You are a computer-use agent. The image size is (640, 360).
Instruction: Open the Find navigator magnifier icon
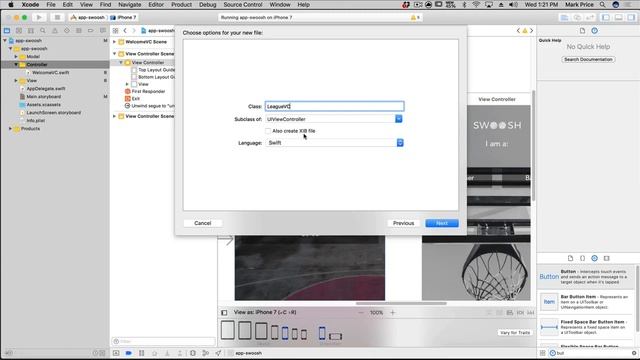(43, 31)
